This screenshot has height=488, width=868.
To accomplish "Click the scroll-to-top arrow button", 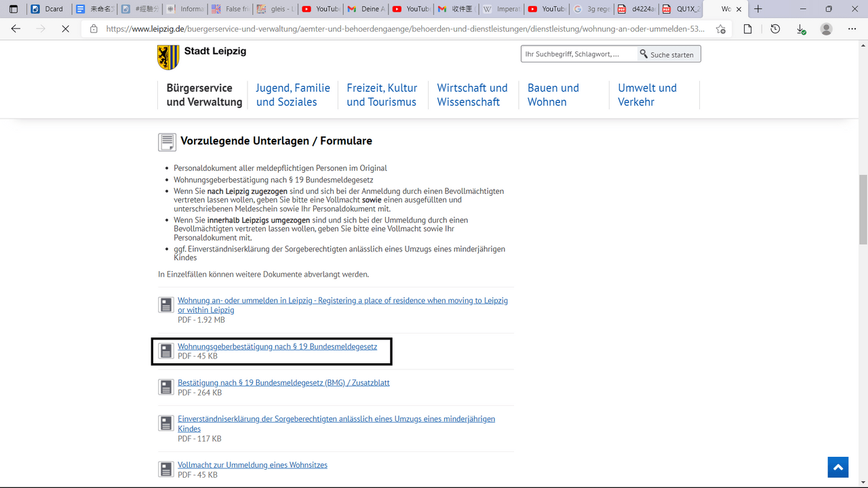I will (x=837, y=467).
